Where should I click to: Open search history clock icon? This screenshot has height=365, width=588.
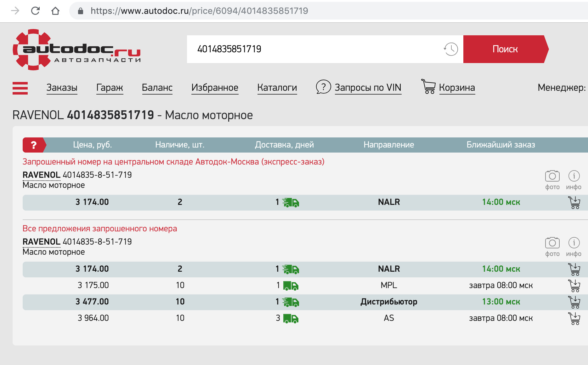click(451, 49)
